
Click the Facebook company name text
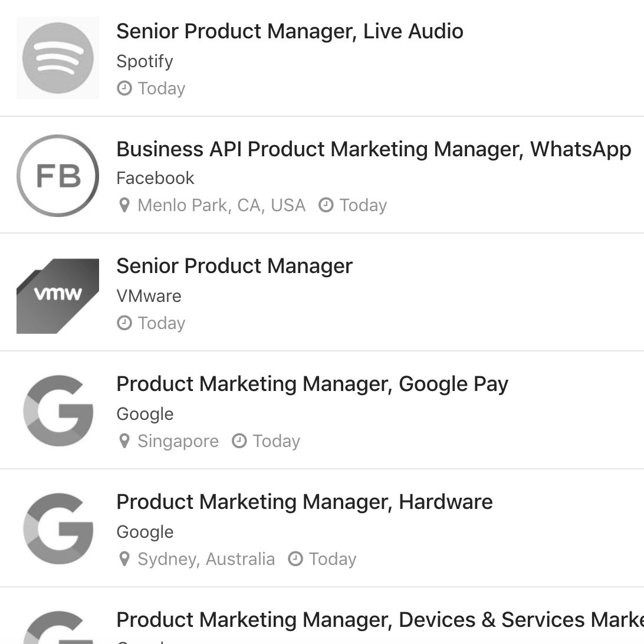[x=155, y=178]
